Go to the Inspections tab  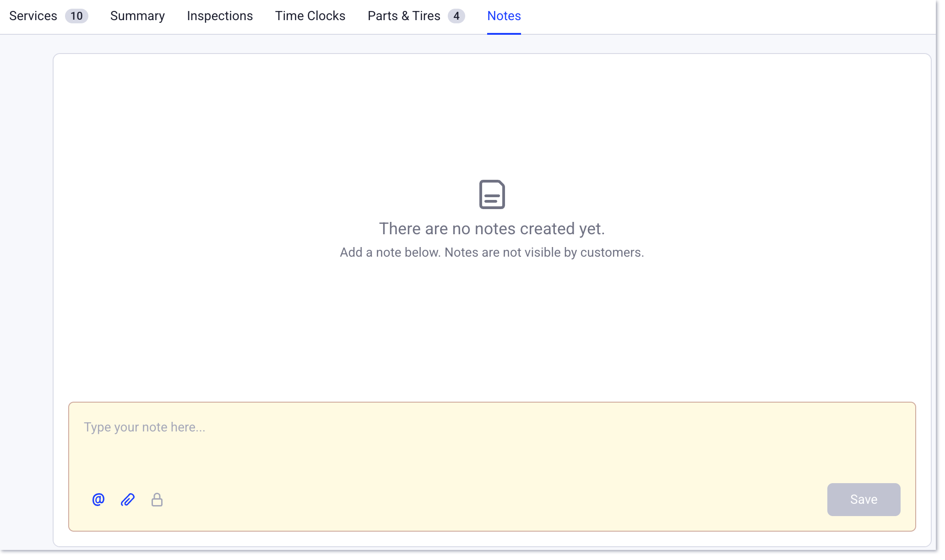click(220, 16)
